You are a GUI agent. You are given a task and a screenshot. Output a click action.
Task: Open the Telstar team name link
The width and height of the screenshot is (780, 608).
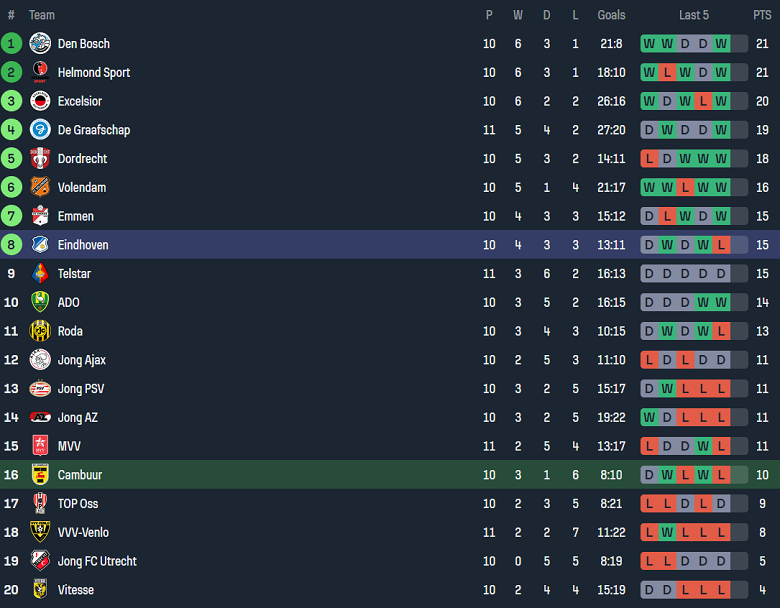click(x=74, y=274)
